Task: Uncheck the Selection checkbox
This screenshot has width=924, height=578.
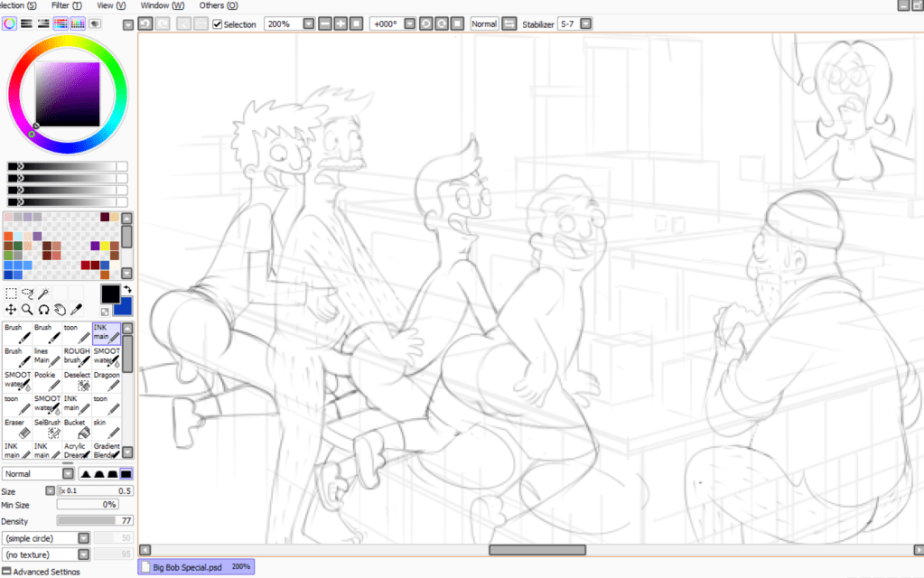Action: click(217, 24)
